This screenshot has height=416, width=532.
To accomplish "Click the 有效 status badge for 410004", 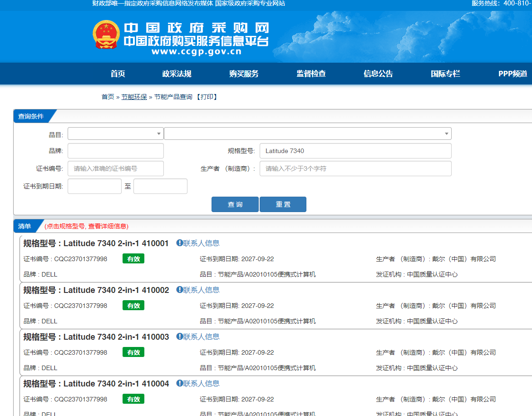I will pyautogui.click(x=133, y=399).
